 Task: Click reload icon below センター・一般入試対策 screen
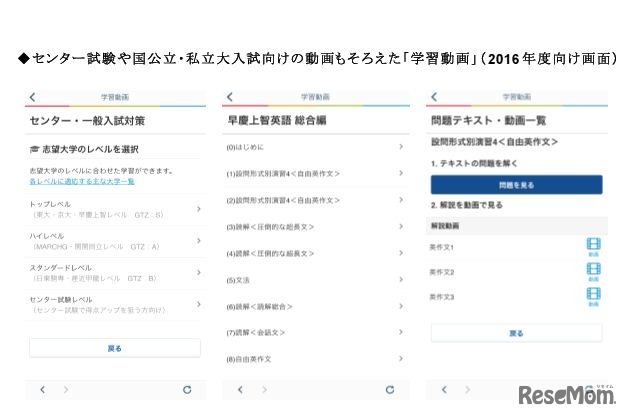point(187,390)
